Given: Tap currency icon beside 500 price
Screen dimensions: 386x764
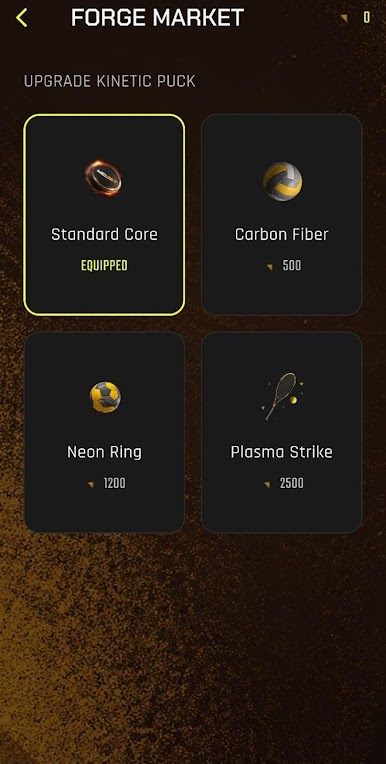Looking at the screenshot, I should pyautogui.click(x=270, y=267).
